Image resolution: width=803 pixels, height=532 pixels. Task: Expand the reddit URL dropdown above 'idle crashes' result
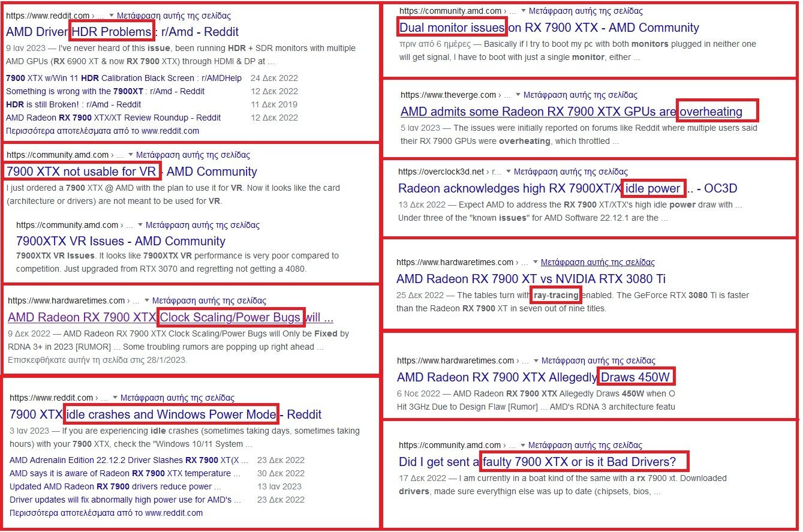tap(115, 398)
